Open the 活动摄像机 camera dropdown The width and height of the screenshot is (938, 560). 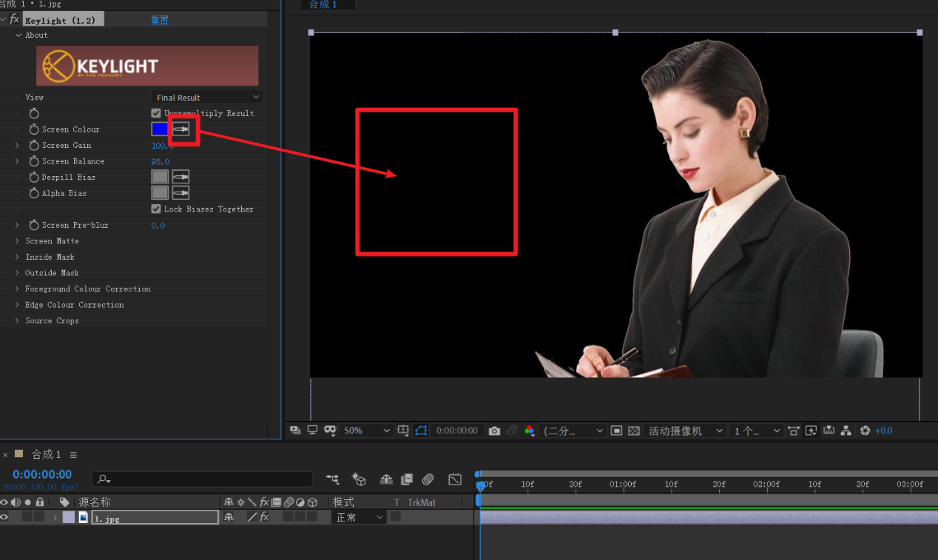click(686, 431)
